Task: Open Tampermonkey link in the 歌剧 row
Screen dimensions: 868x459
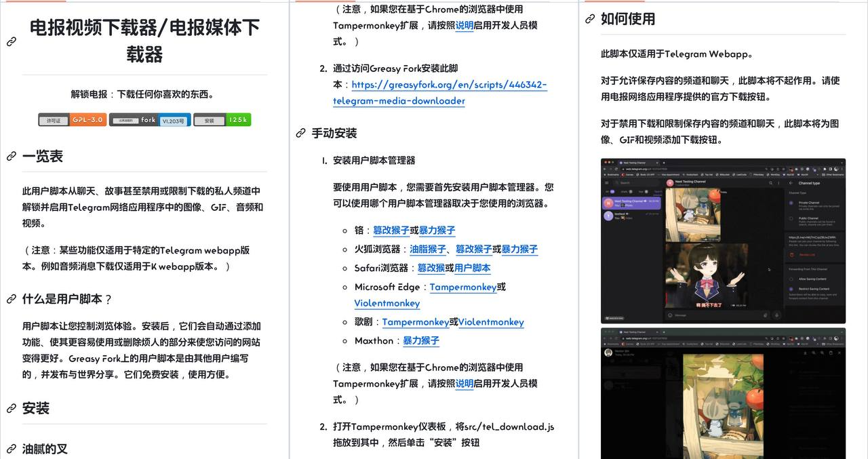Action: pos(416,323)
